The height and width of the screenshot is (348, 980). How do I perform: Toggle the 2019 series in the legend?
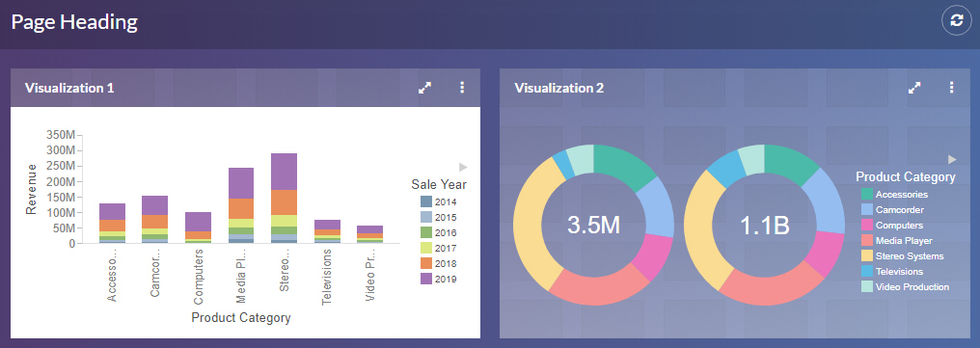click(439, 280)
